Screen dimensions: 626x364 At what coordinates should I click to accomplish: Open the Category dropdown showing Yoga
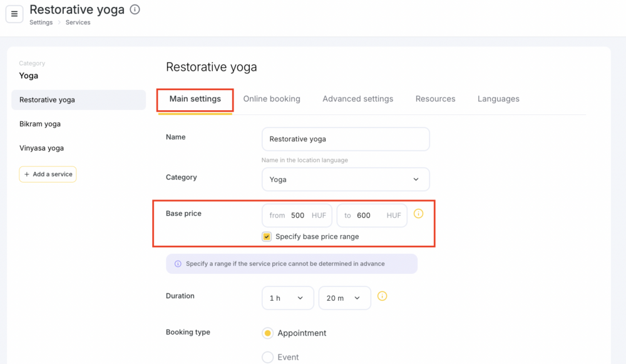tap(346, 179)
